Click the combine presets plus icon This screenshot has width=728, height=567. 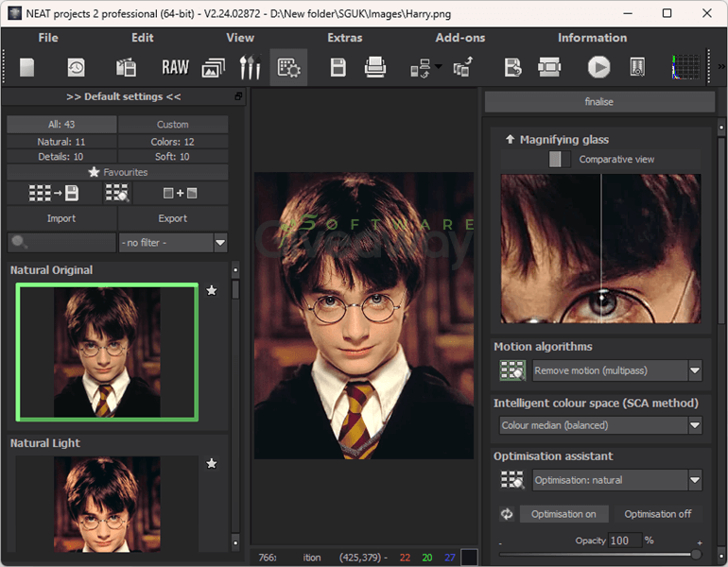[x=181, y=193]
